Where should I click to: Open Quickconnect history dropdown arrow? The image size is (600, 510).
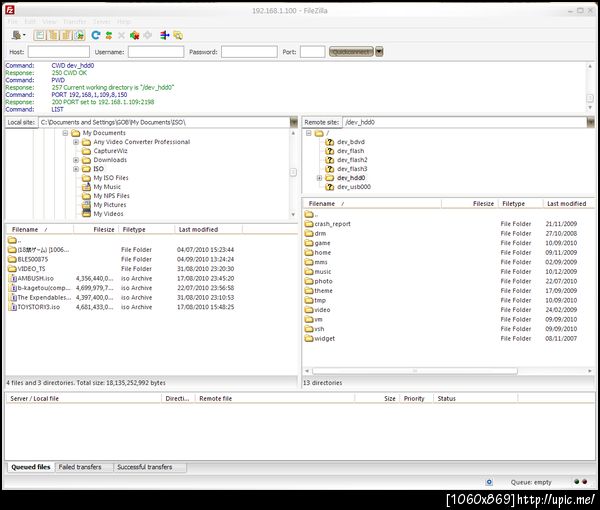click(379, 52)
